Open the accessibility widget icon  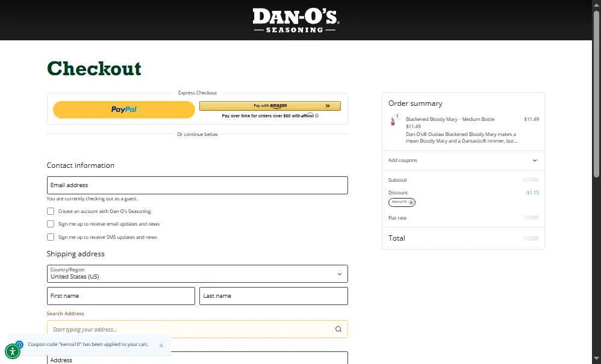[12, 351]
